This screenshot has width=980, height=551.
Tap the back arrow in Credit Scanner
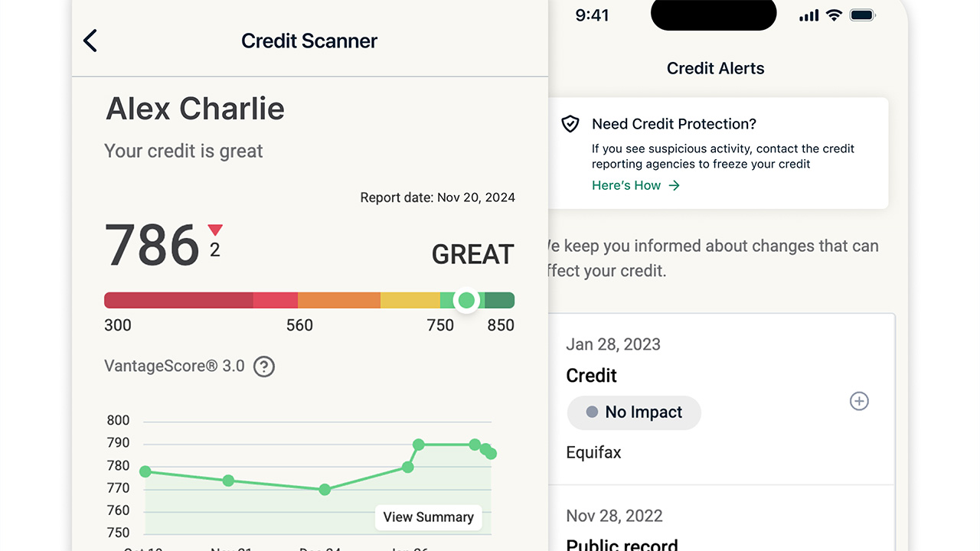click(x=90, y=41)
